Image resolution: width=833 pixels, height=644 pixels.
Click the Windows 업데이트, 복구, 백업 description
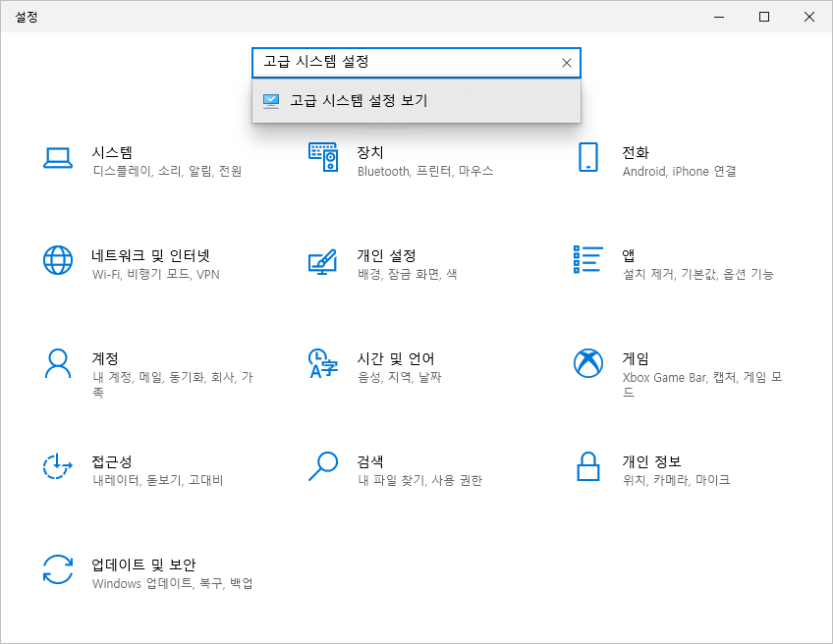tap(173, 583)
